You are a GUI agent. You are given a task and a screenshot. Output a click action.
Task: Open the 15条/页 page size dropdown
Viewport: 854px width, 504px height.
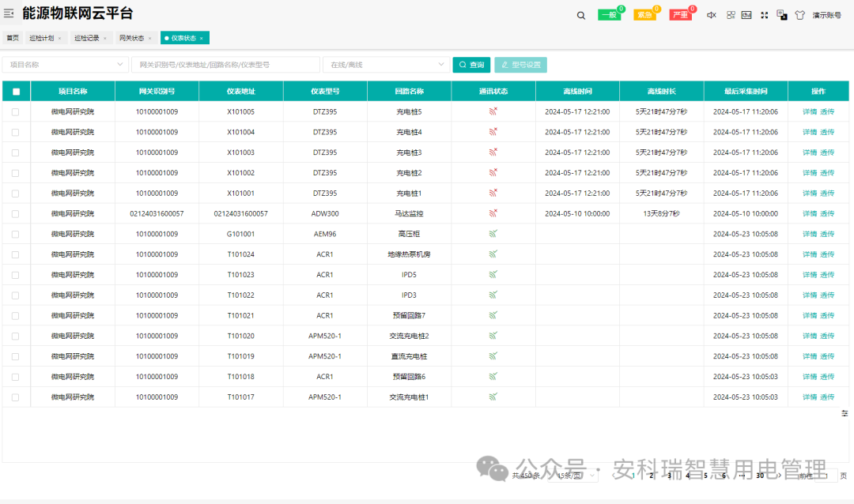point(573,476)
